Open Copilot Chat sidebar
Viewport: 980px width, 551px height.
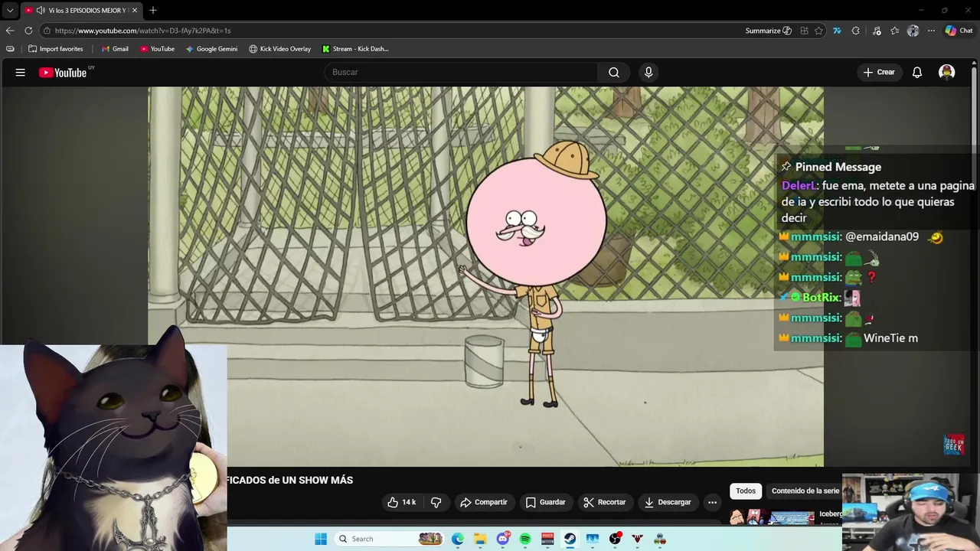pos(959,31)
